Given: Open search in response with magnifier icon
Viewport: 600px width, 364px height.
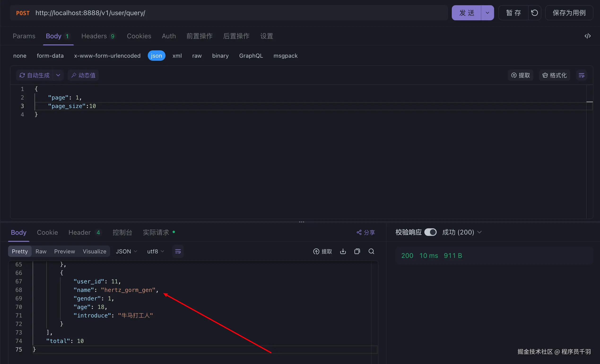Looking at the screenshot, I should 371,251.
